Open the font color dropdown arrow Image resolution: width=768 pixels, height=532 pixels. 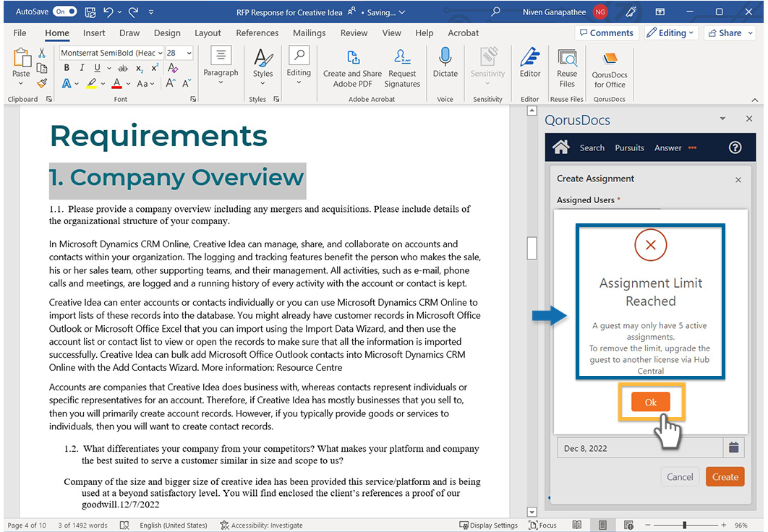128,84
